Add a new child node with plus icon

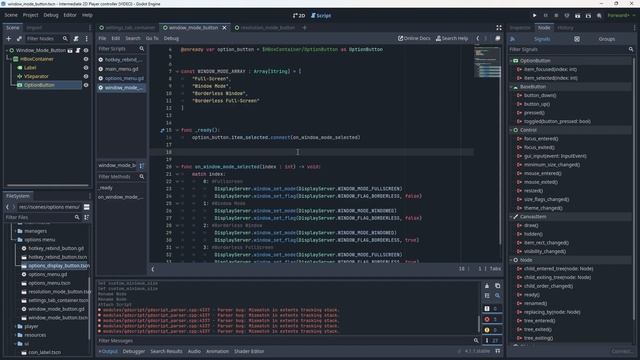9,38
